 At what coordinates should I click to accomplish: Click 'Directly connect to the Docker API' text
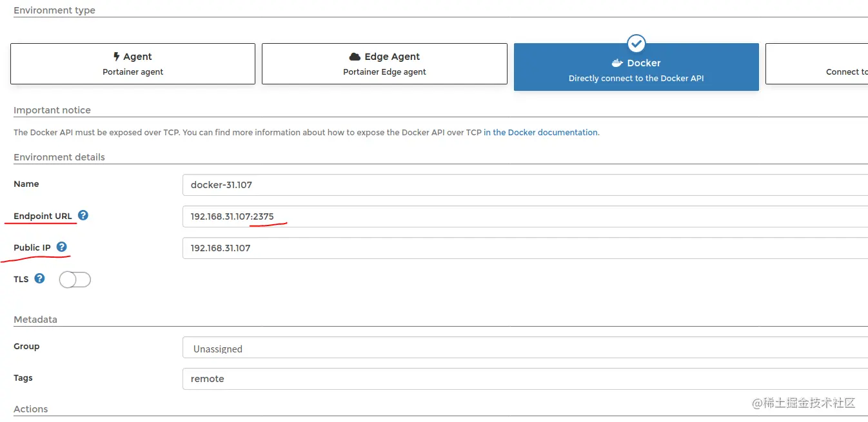point(636,79)
